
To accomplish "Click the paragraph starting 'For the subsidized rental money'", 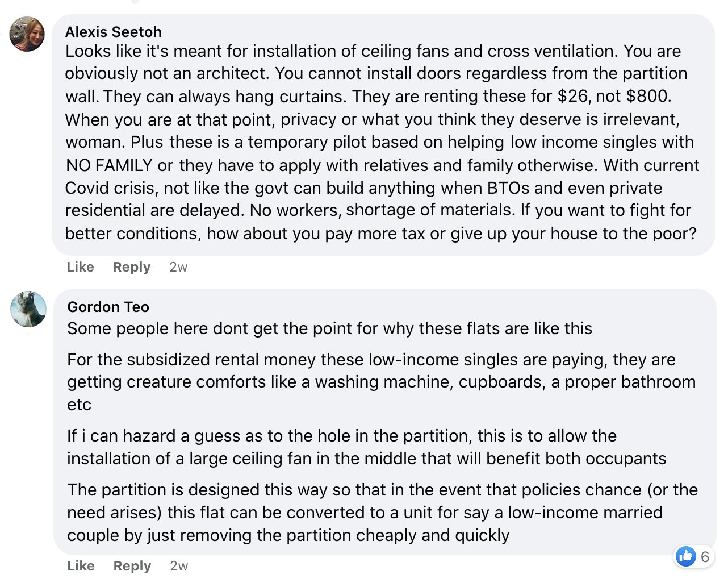I will [381, 382].
